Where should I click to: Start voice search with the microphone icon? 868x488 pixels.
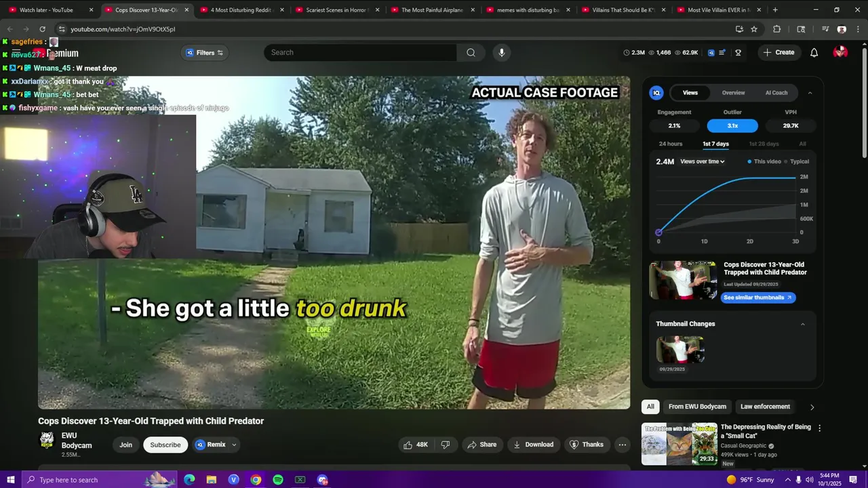tap(501, 52)
